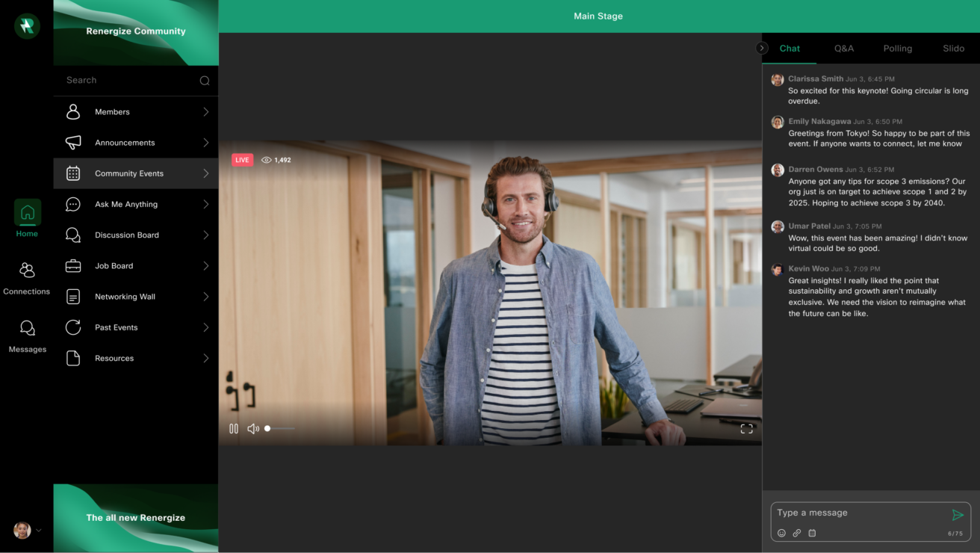Expand the Ask Me Anything chevron
Viewport: 980px width, 553px height.
point(205,204)
